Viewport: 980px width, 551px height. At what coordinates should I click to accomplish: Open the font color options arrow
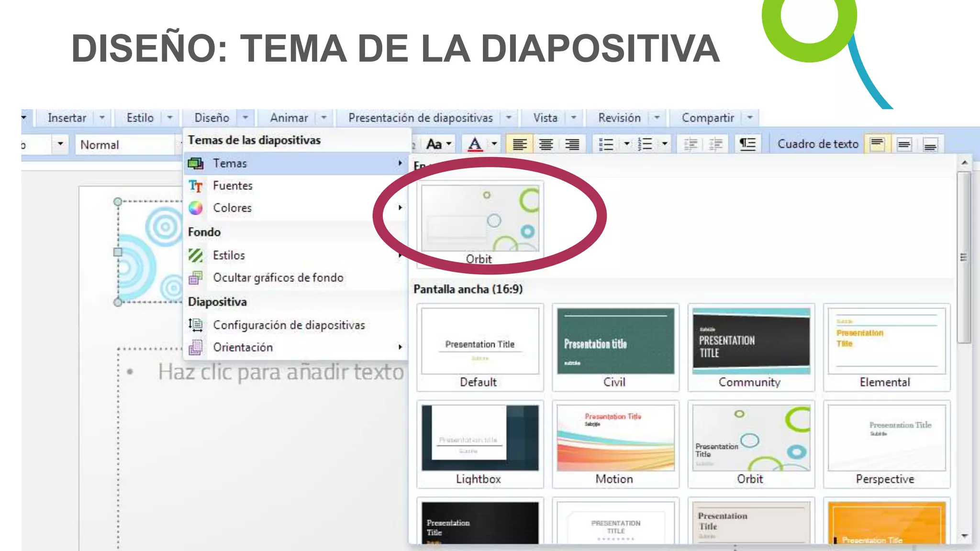494,144
